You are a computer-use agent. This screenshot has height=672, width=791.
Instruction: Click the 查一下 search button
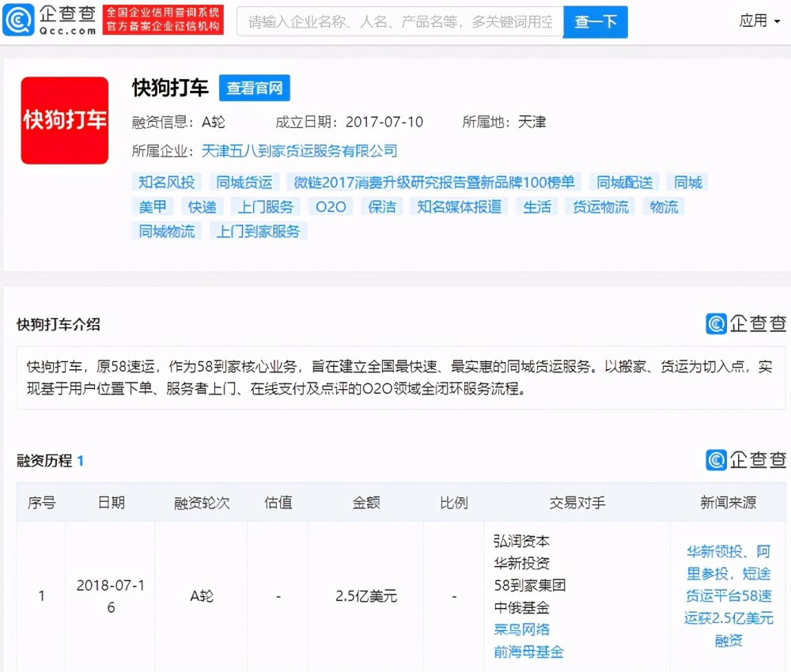click(596, 21)
